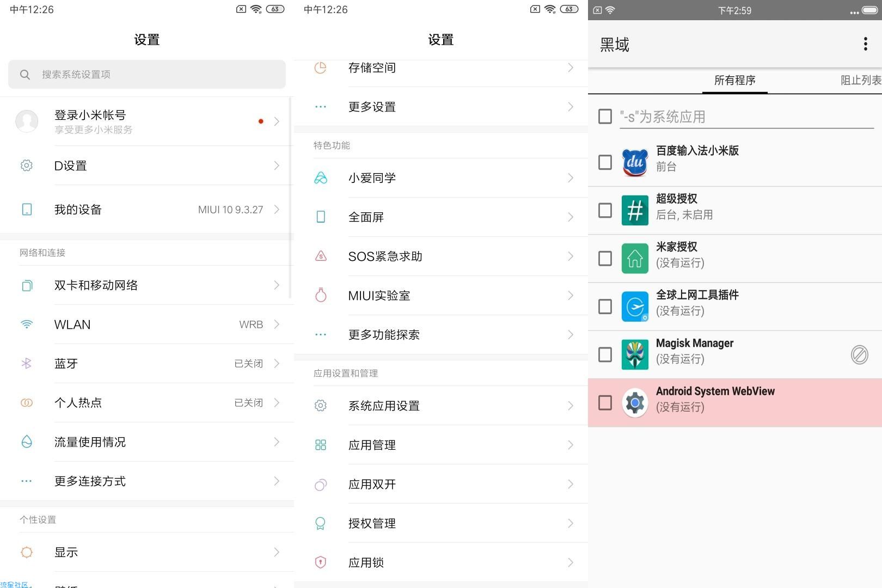Image resolution: width=882 pixels, height=588 pixels.
Task: Tap the "-s"为系统应用 filter field
Action: pyautogui.click(x=746, y=117)
